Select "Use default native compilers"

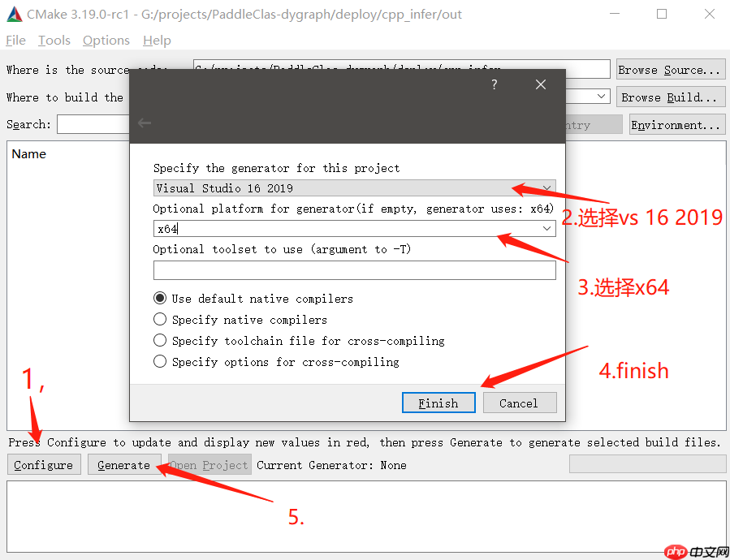[160, 298]
